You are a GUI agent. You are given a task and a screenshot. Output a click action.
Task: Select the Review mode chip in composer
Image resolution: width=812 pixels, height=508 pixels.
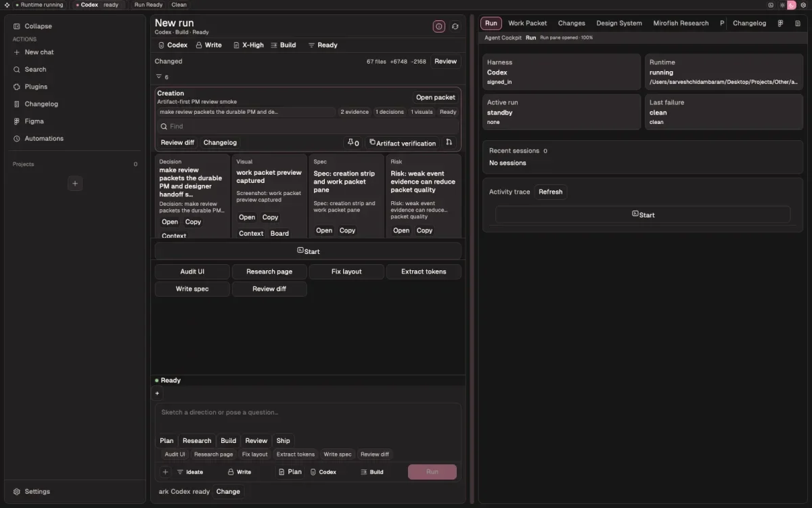coord(256,441)
